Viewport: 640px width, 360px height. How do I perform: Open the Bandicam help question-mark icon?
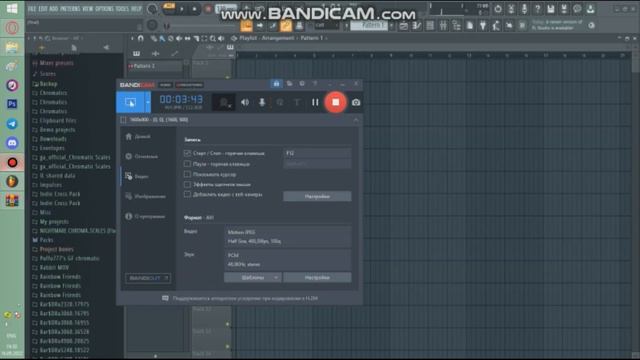315,84
